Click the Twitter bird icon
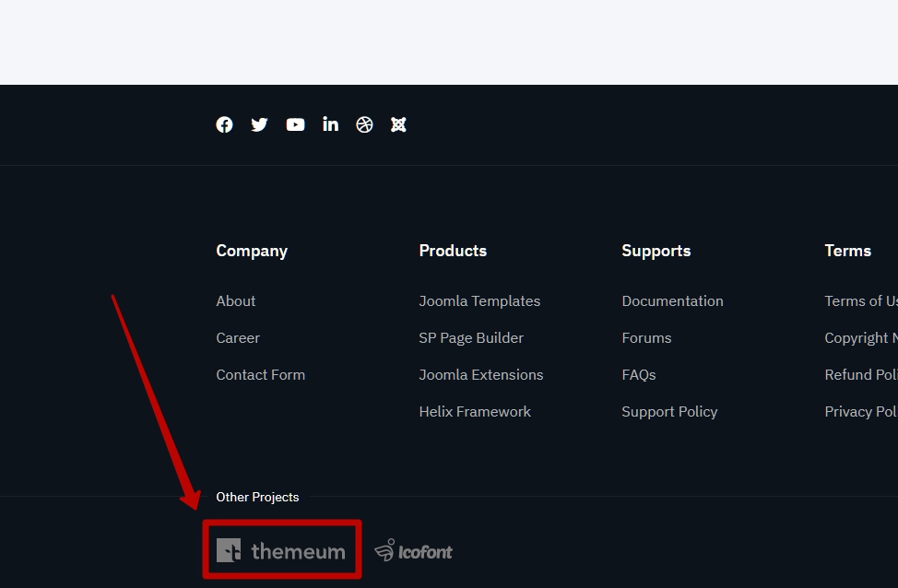The width and height of the screenshot is (898, 588). tap(259, 124)
